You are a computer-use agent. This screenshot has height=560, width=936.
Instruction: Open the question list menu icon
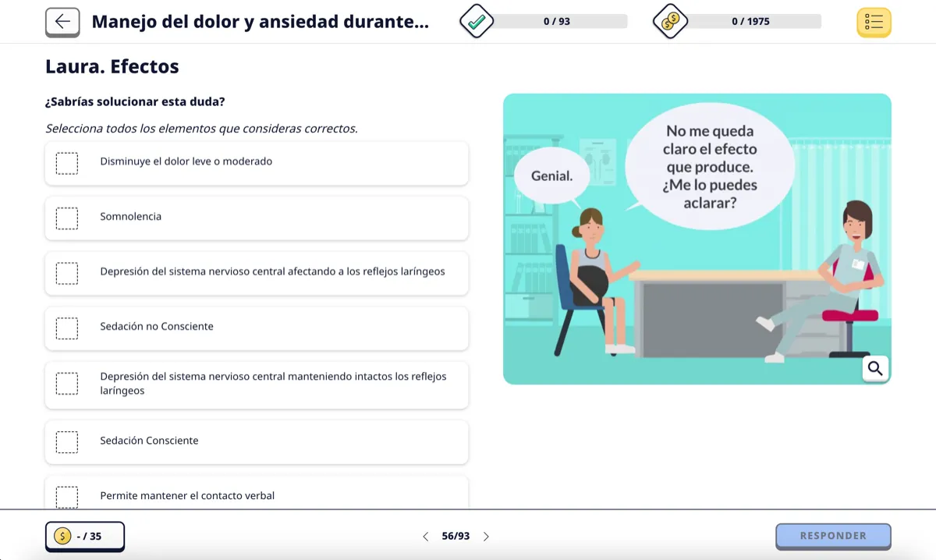click(x=874, y=22)
